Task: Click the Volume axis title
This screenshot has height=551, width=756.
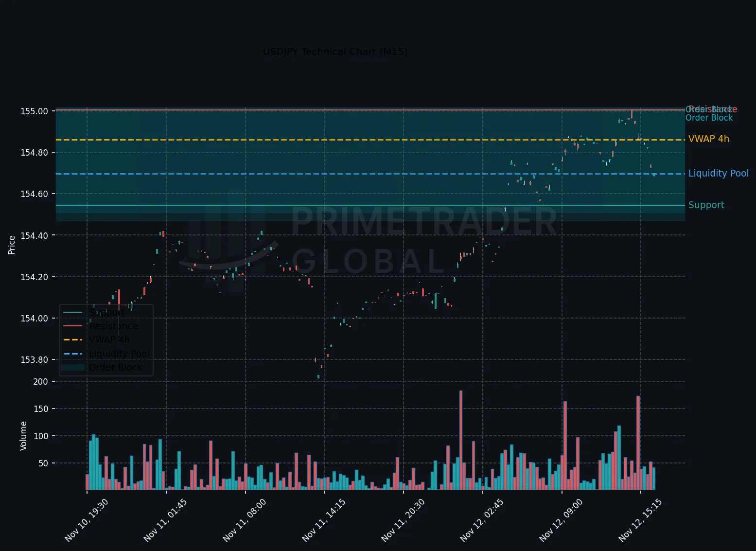Action: click(x=23, y=436)
